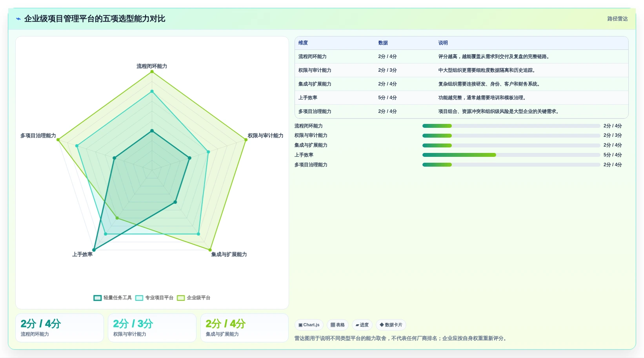
Task: Click the 集成与扩展能力 progress bar
Action: [511, 145]
